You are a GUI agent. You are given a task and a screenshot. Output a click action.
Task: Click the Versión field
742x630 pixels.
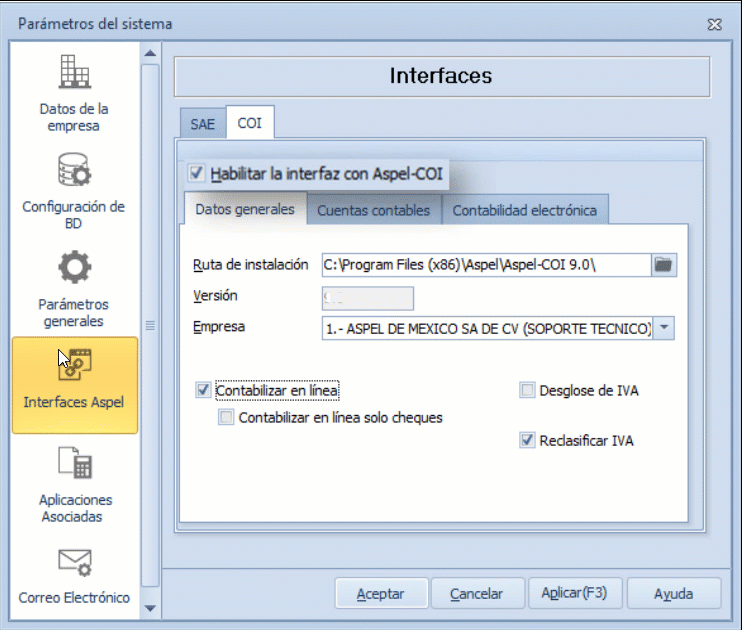click(x=368, y=298)
